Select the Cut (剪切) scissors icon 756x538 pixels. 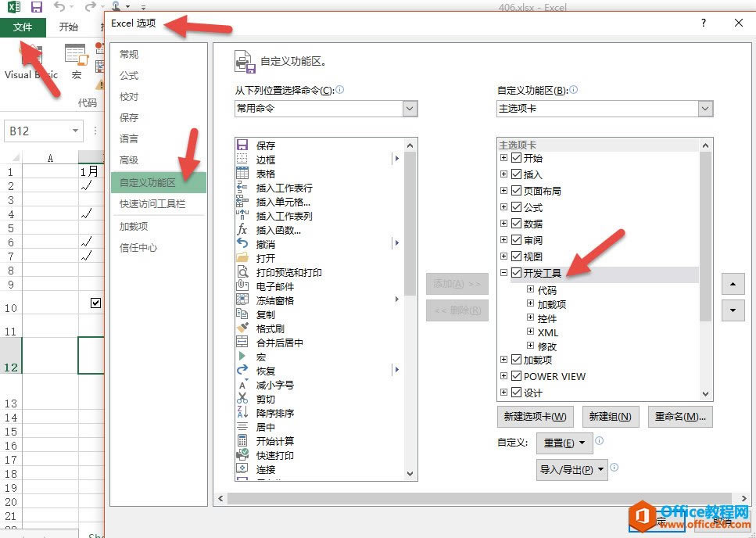click(242, 399)
